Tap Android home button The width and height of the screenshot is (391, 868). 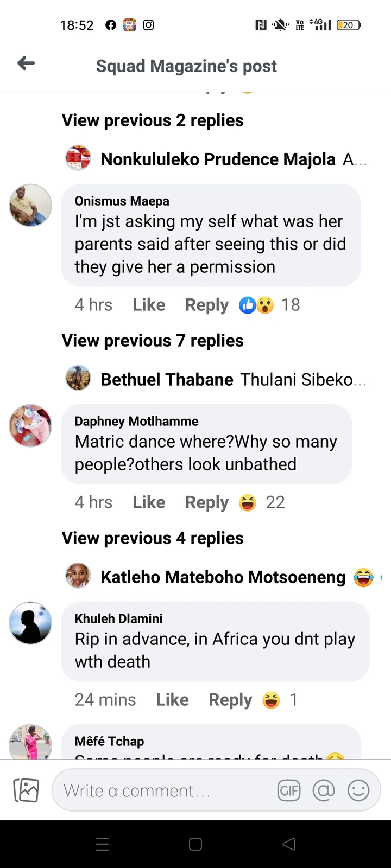click(x=195, y=844)
